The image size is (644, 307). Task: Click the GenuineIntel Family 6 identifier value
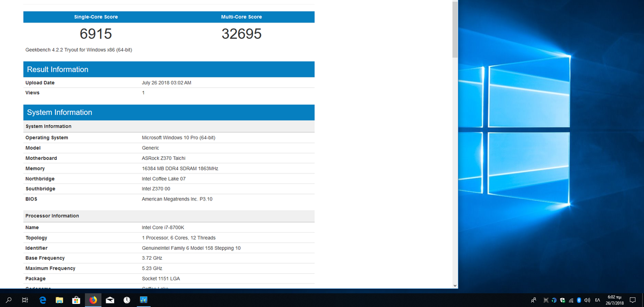point(191,248)
